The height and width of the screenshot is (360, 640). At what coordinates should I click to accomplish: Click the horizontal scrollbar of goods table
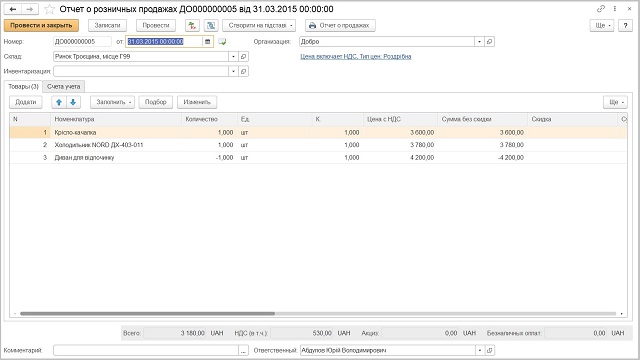tap(147, 313)
